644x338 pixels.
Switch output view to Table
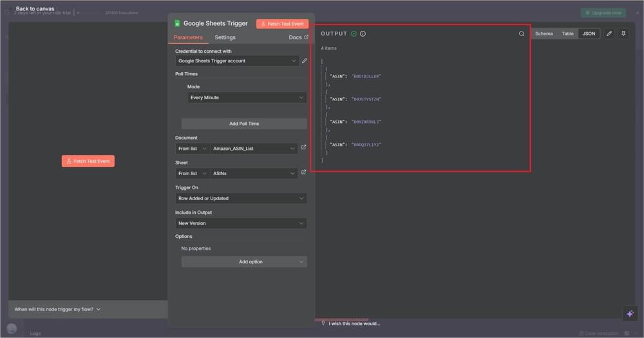pos(567,33)
